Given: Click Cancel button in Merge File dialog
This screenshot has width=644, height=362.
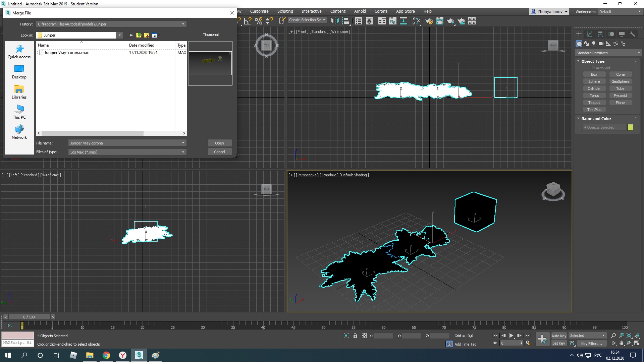Looking at the screenshot, I should 219,152.
